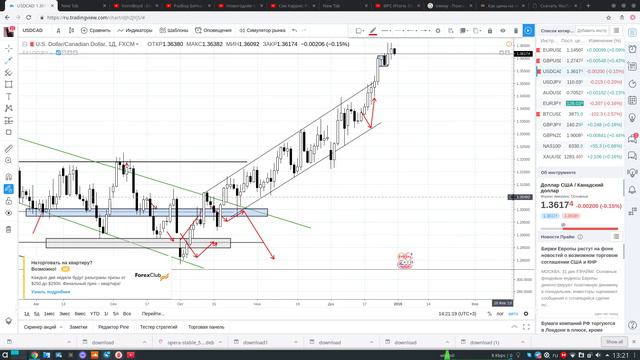Toggle the авто auto scale

point(513,314)
